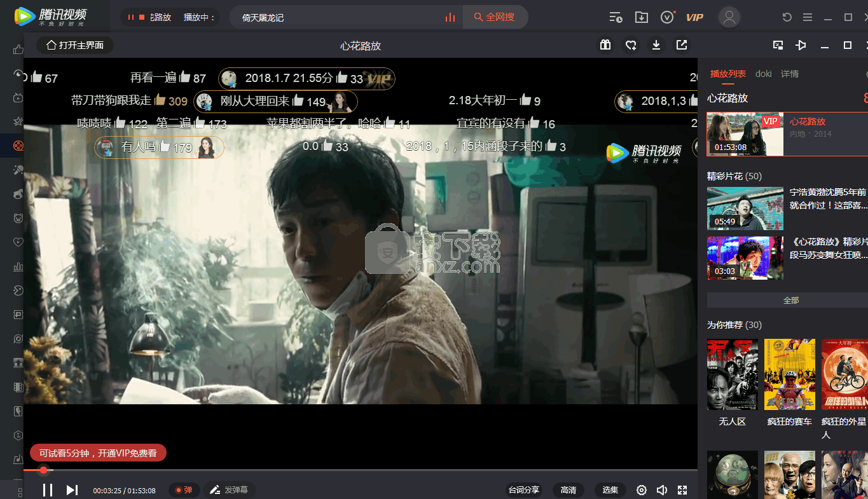Open the 高清 quality selector

pyautogui.click(x=568, y=490)
